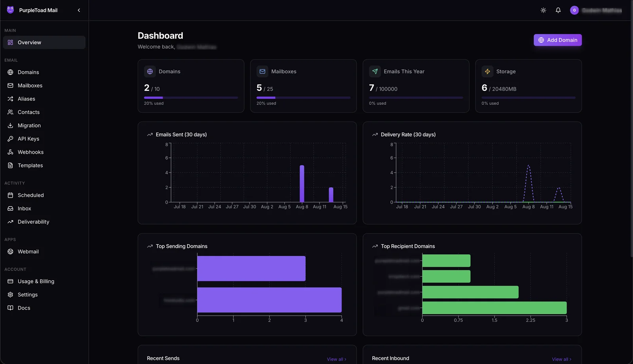Screen dimensions: 633x364
Task: Click the Scheduled calendar icon
Action: coord(10,195)
